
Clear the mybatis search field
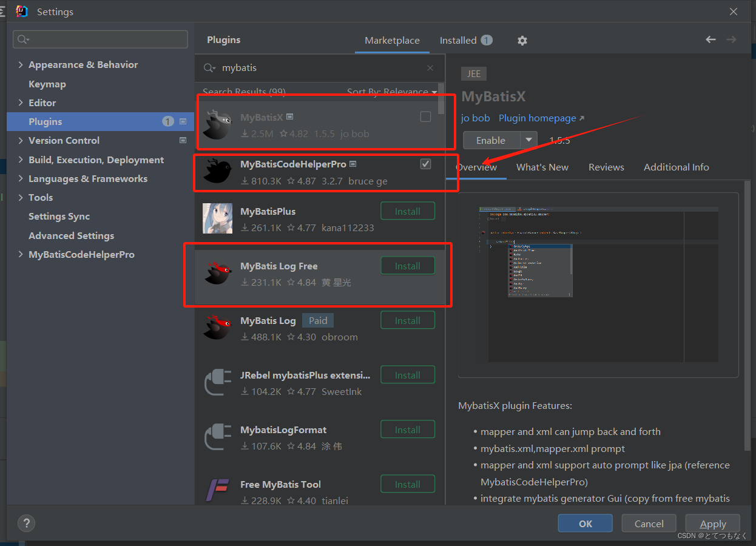coord(431,68)
